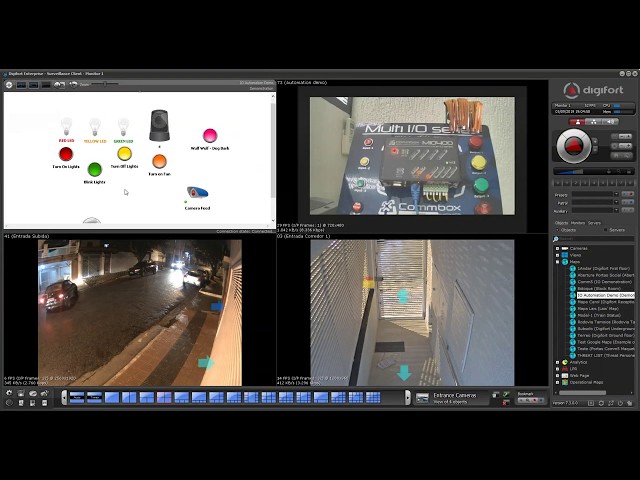Open the Presets dropdown

tap(596, 195)
